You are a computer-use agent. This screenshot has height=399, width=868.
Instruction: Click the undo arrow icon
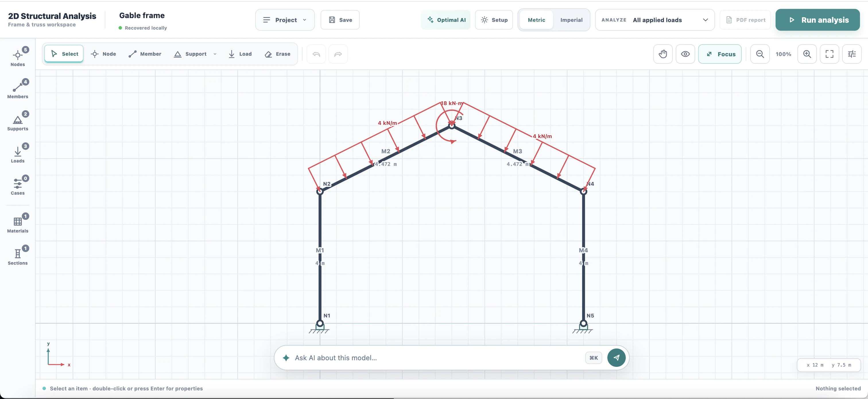tap(316, 54)
